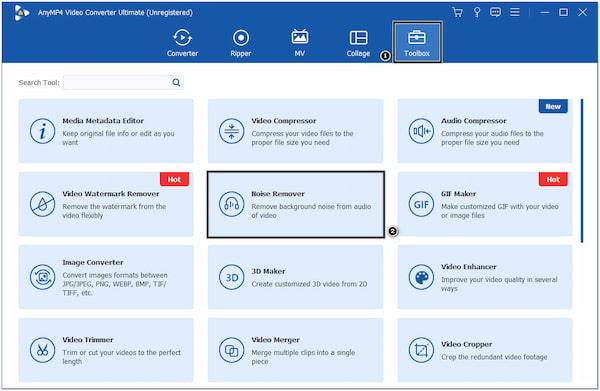Click the 3D Maker icon
Viewport: 600px width, 391px height.
[232, 277]
